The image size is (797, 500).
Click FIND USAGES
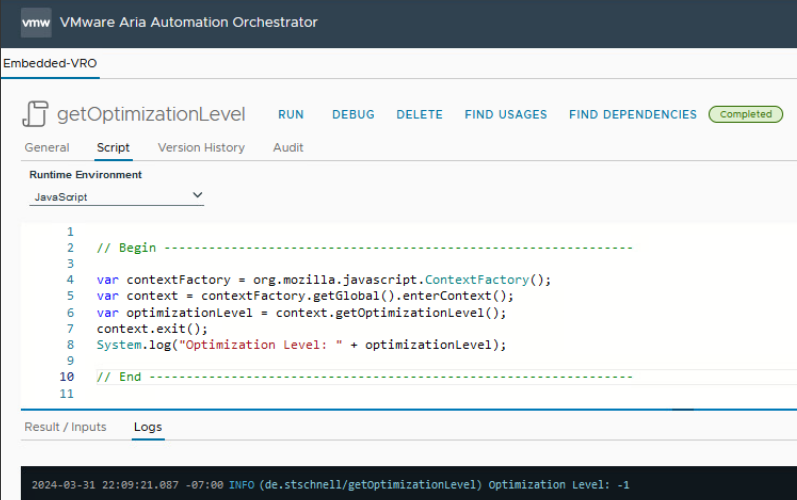[x=506, y=114]
